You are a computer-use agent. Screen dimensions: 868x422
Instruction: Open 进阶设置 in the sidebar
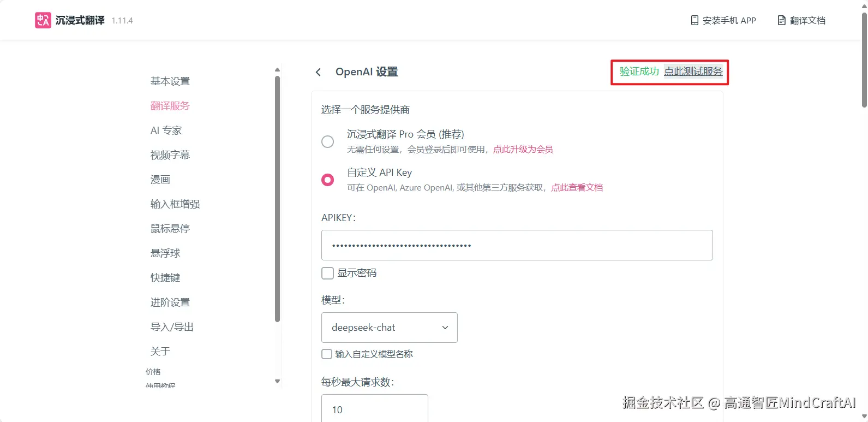click(170, 302)
